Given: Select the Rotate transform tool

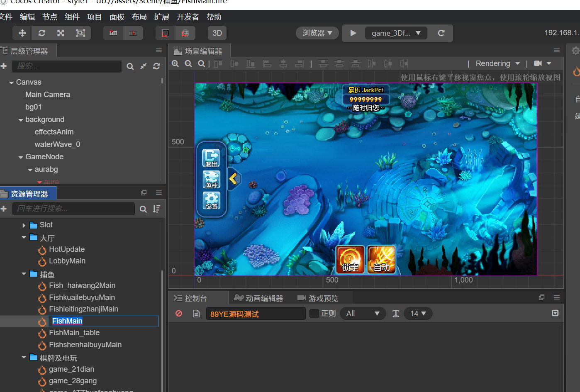Looking at the screenshot, I should [41, 33].
